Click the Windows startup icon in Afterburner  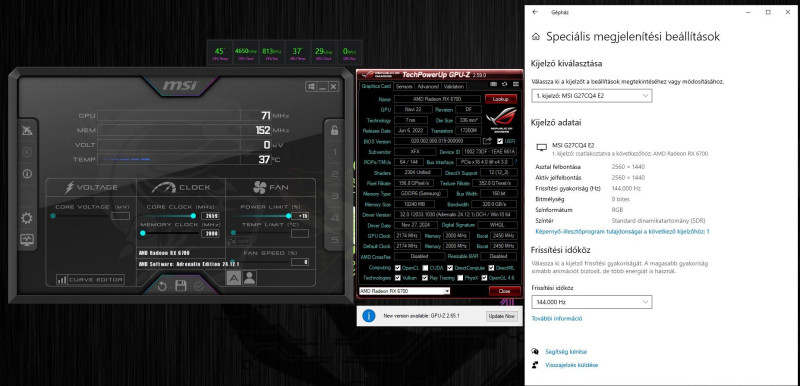pos(311,87)
